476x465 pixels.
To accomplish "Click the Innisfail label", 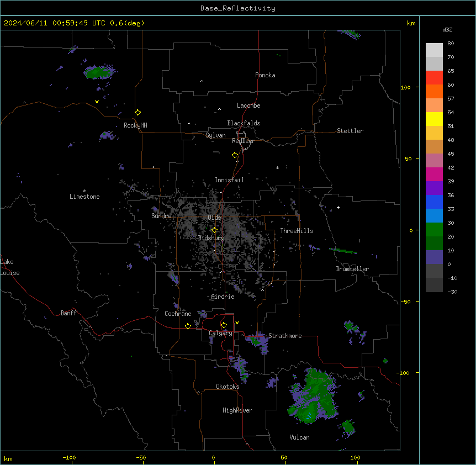I will pyautogui.click(x=229, y=180).
